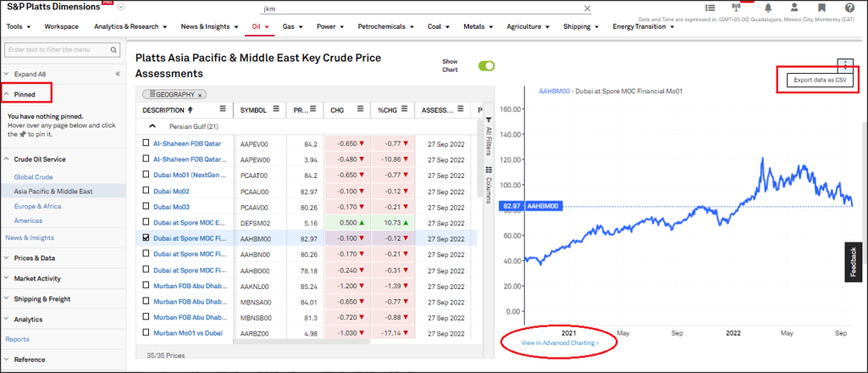
Task: Open CHG column menu icon
Action: pyautogui.click(x=361, y=109)
